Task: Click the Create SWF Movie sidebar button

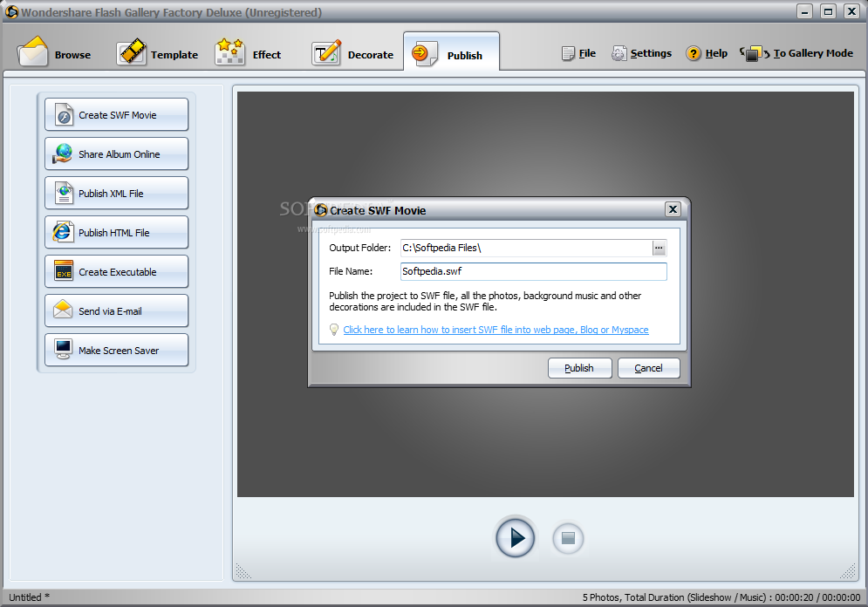Action: 116,114
